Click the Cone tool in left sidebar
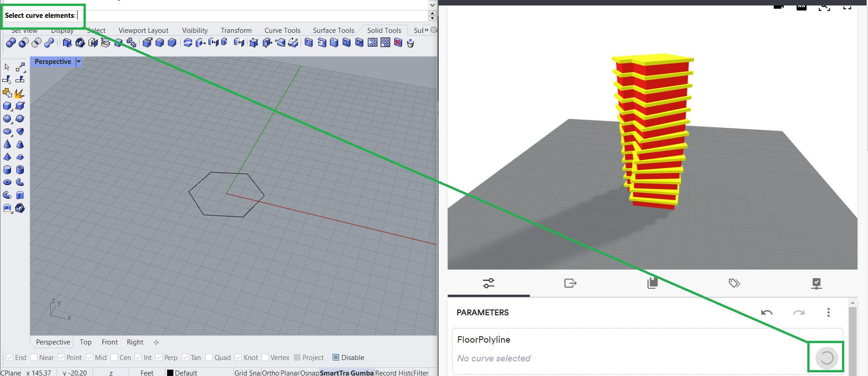 click(7, 144)
